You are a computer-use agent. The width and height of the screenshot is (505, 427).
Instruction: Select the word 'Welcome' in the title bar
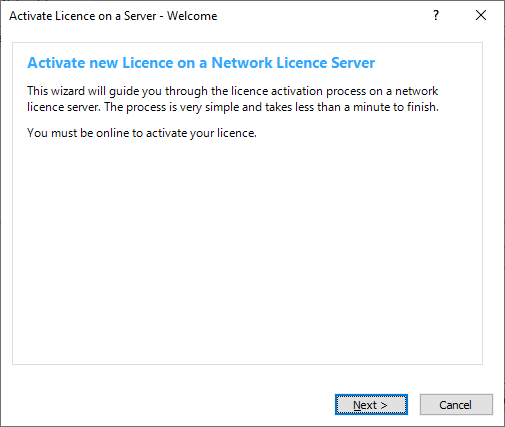click(x=192, y=16)
